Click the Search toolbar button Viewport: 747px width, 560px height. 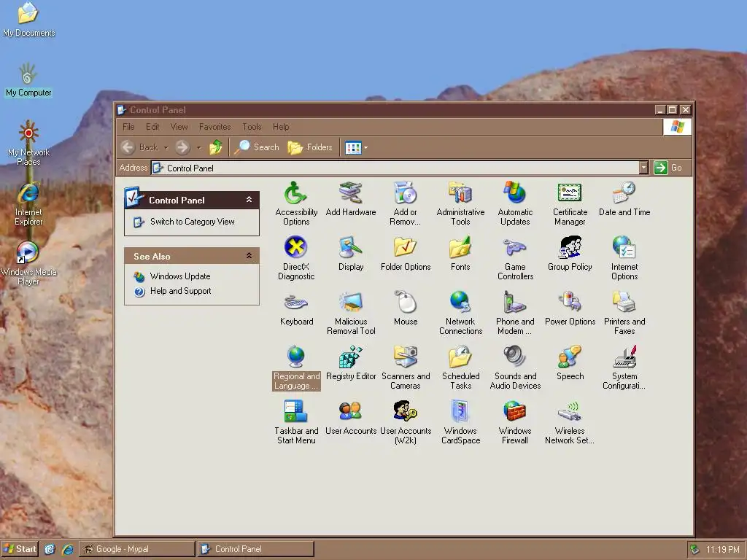pos(257,147)
